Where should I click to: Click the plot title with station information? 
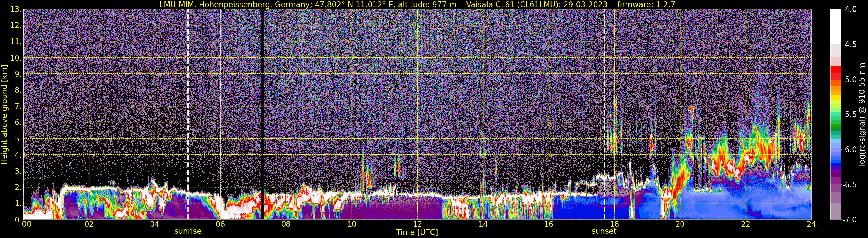point(417,4)
